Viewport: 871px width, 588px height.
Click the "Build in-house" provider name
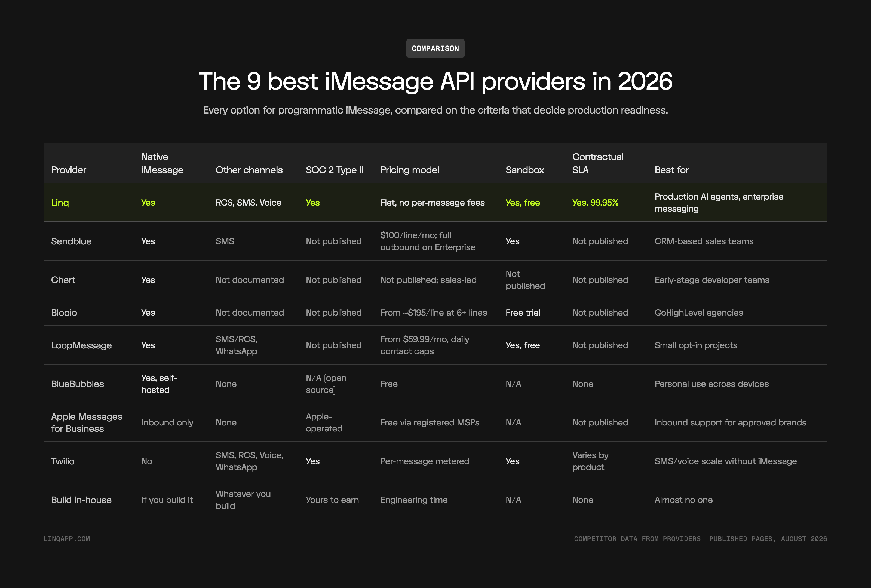pos(81,499)
